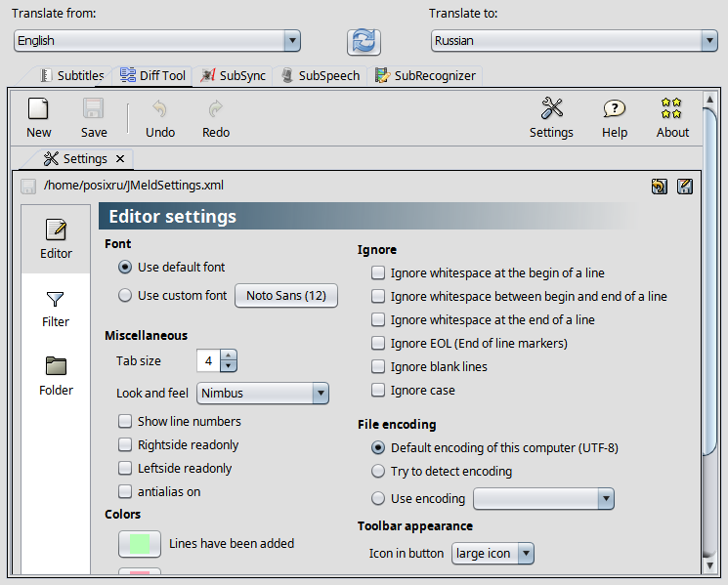
Task: Open Help speech bubble icon
Action: click(x=615, y=109)
